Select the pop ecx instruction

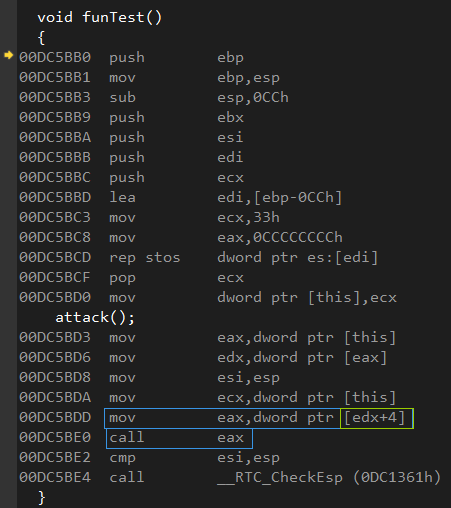177,278
